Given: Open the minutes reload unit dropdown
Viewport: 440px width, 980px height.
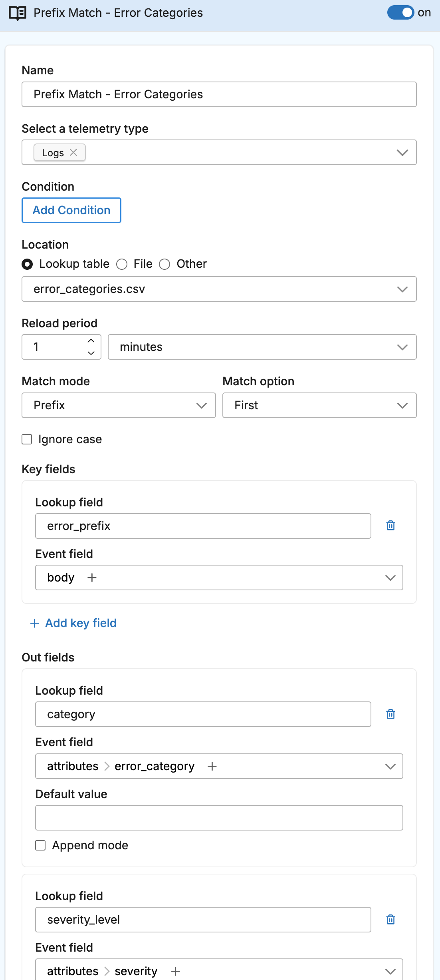Looking at the screenshot, I should (x=262, y=347).
